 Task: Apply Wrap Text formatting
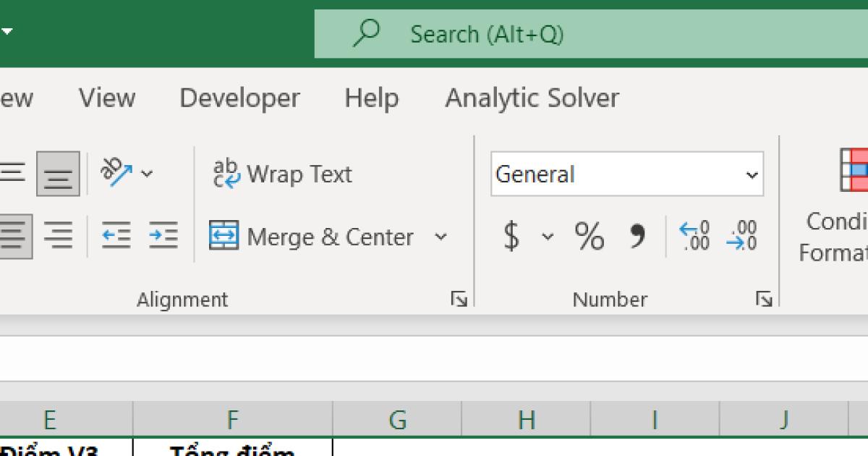[x=282, y=173]
